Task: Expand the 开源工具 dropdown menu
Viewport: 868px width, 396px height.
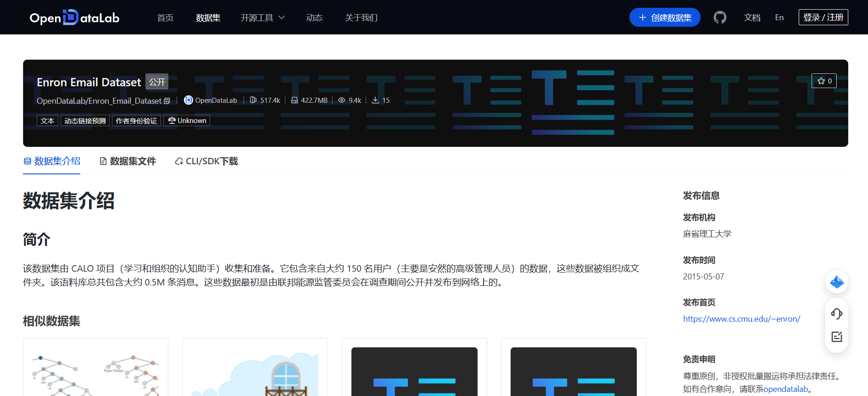Action: coord(263,17)
